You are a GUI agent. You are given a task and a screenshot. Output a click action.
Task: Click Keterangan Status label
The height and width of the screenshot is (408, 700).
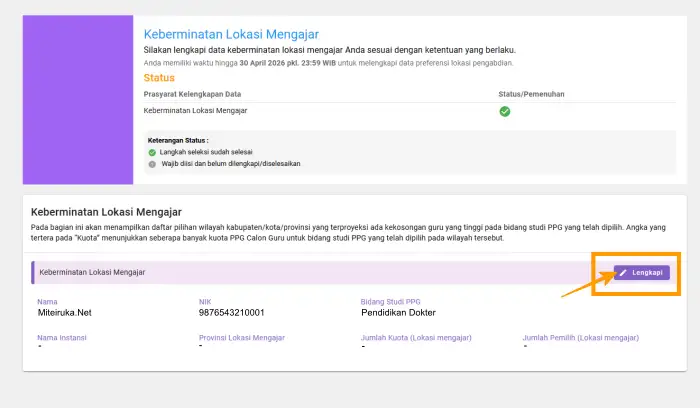178,141
